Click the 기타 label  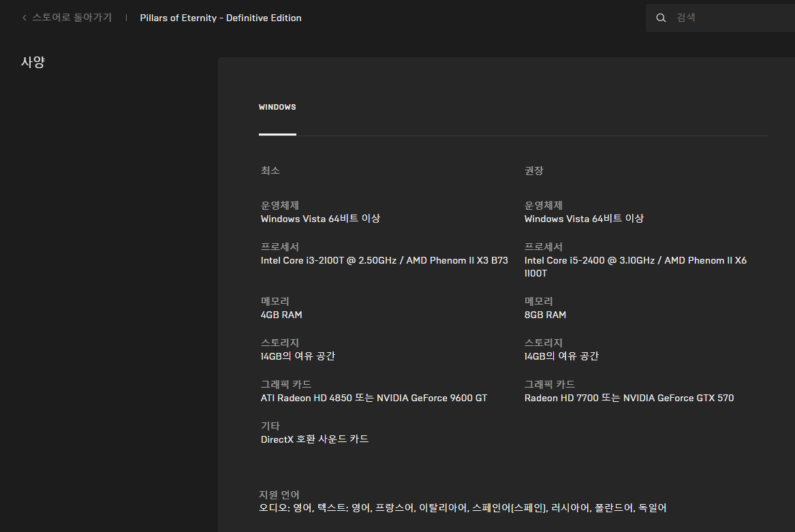[270, 426]
